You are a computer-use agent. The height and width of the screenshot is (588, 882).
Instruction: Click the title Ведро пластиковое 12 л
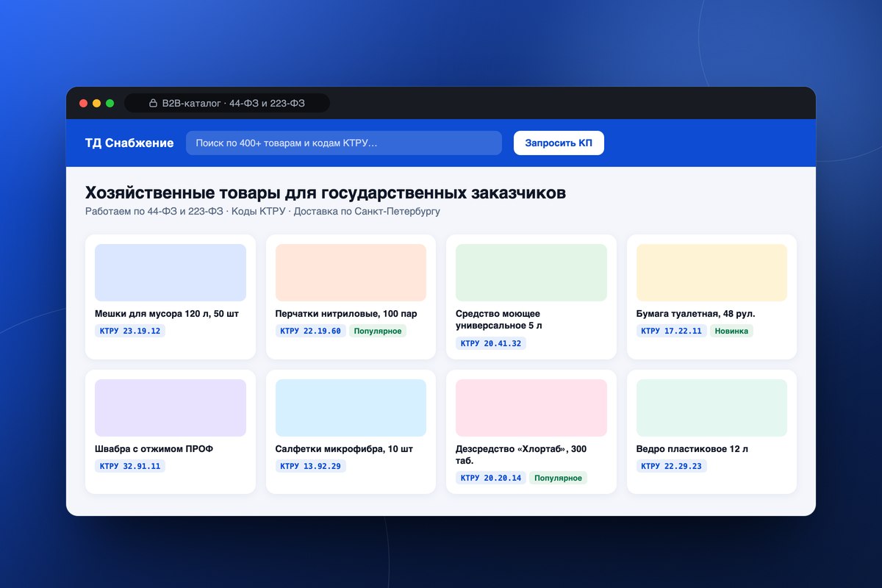pos(693,449)
